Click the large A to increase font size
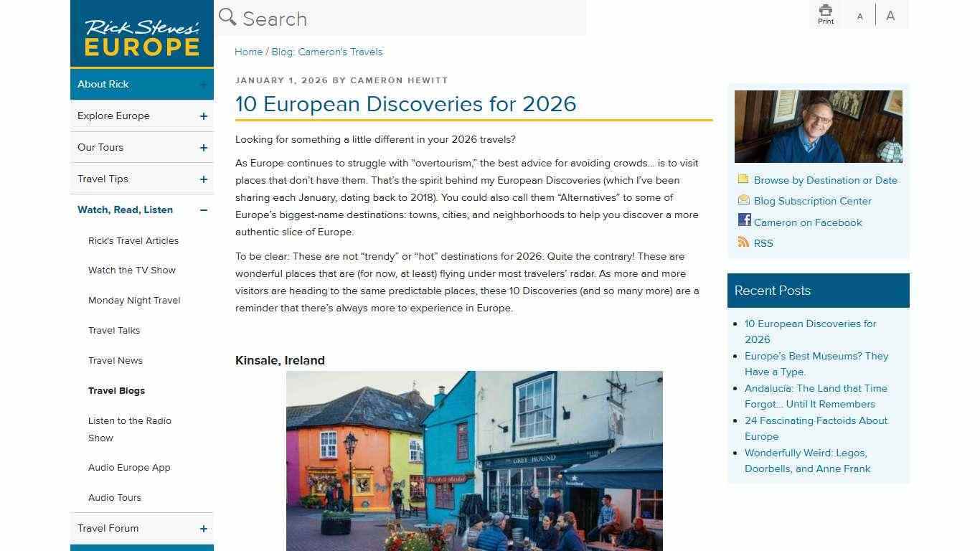The image size is (980, 551). coord(890,15)
